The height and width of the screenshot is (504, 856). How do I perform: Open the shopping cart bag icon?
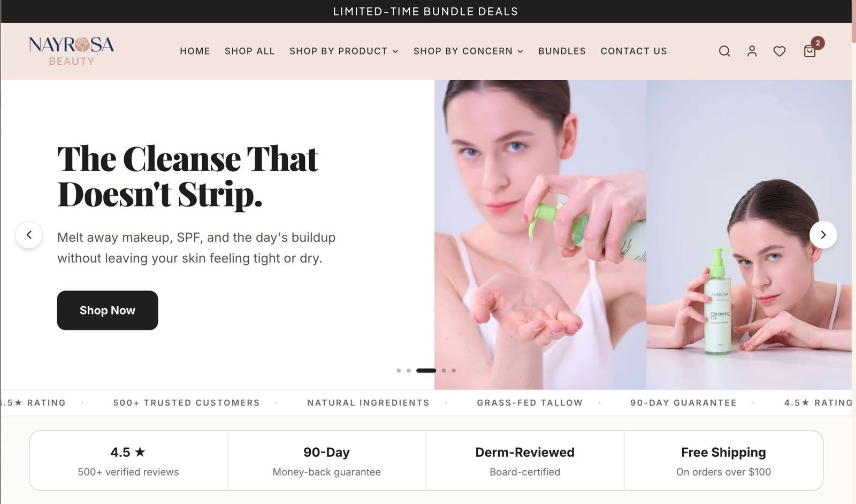(809, 51)
